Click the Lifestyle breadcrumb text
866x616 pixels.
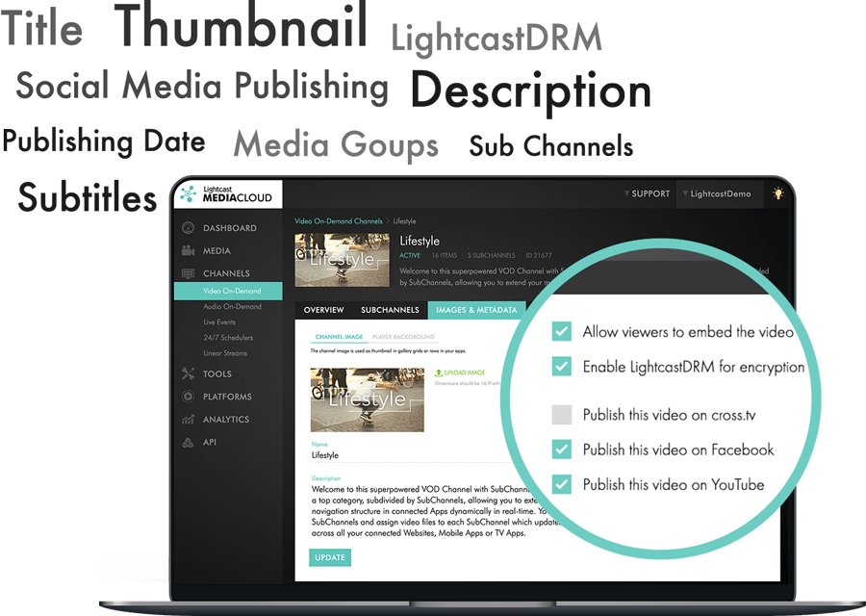click(404, 221)
